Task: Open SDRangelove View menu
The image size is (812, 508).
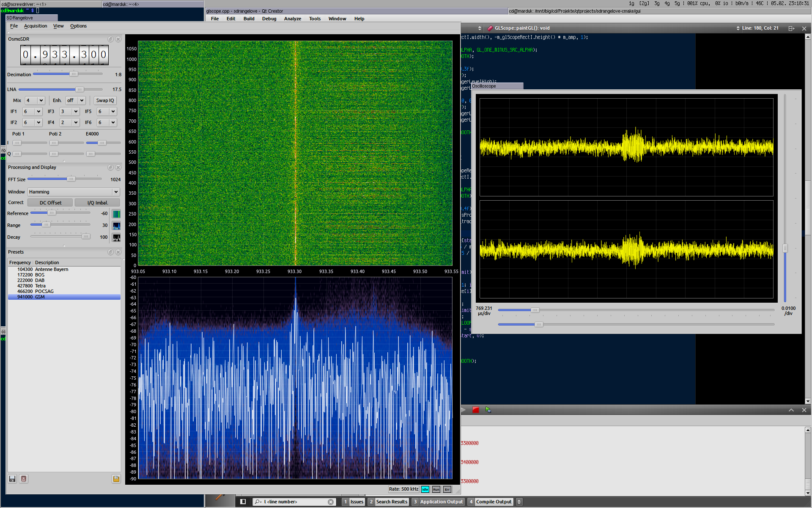Action: pos(58,26)
